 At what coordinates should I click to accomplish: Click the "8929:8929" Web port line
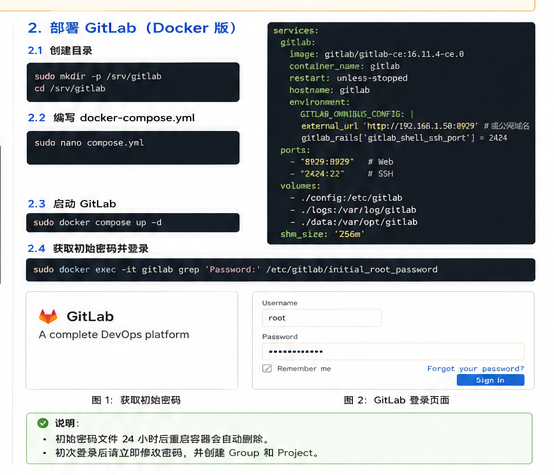(341, 162)
